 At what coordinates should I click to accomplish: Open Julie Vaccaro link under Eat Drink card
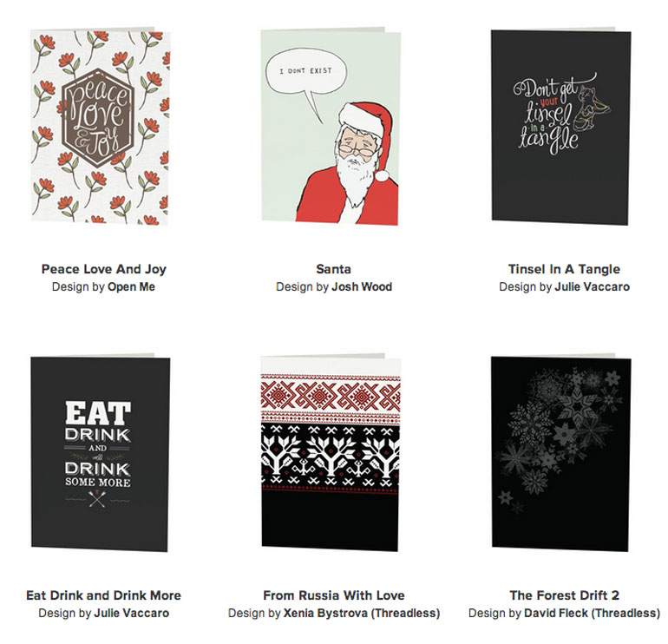[132, 614]
